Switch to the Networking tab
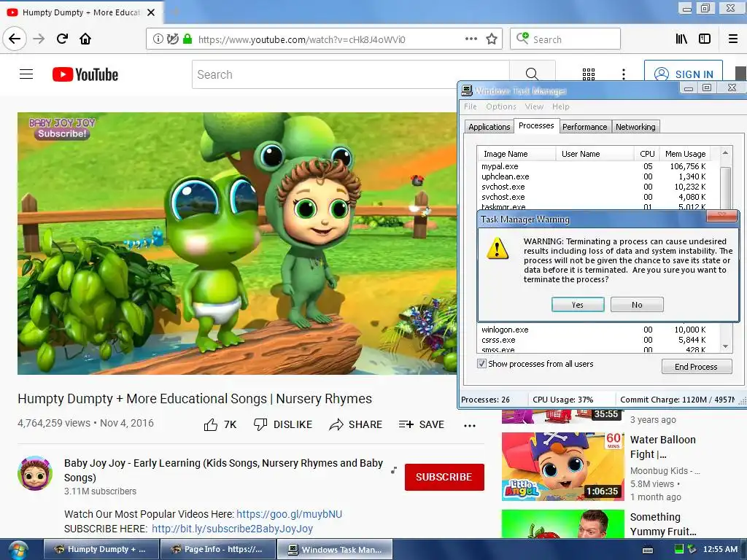Image resolution: width=747 pixels, height=560 pixels. [x=635, y=127]
